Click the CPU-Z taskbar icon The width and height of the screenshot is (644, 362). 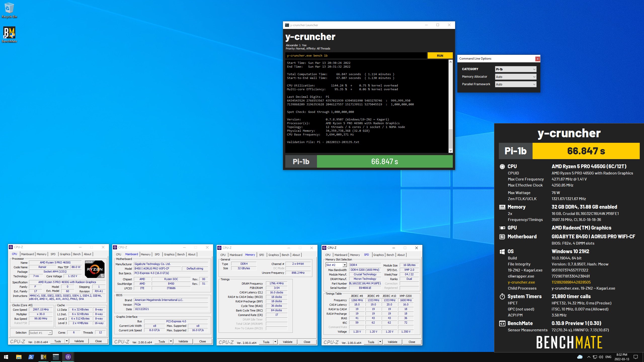[68, 357]
